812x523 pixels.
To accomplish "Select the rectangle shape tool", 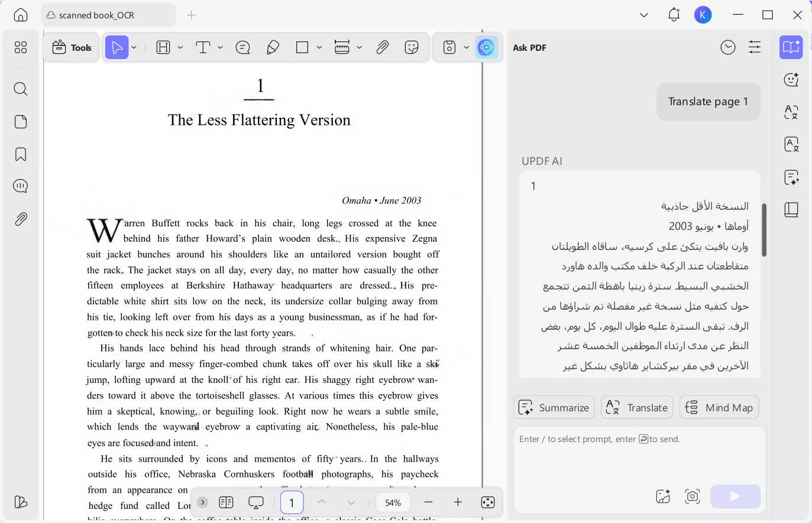I will [x=302, y=47].
